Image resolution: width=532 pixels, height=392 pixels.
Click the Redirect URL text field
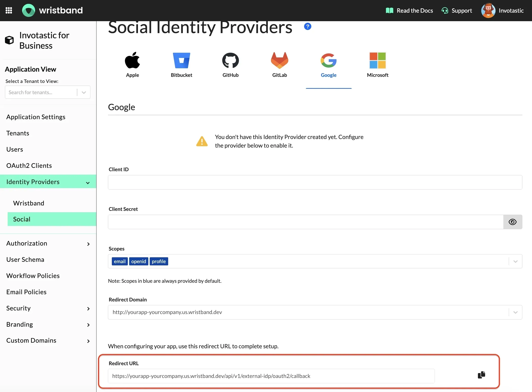(271, 376)
